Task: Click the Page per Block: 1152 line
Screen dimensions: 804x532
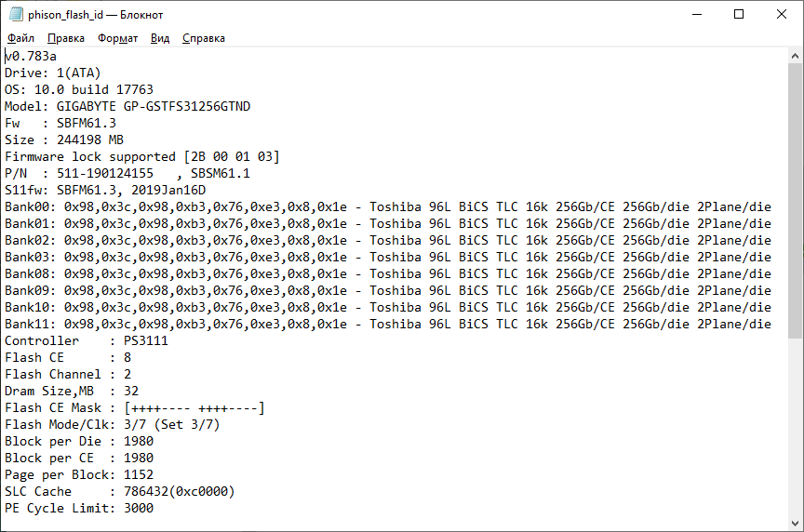Action: [79, 474]
